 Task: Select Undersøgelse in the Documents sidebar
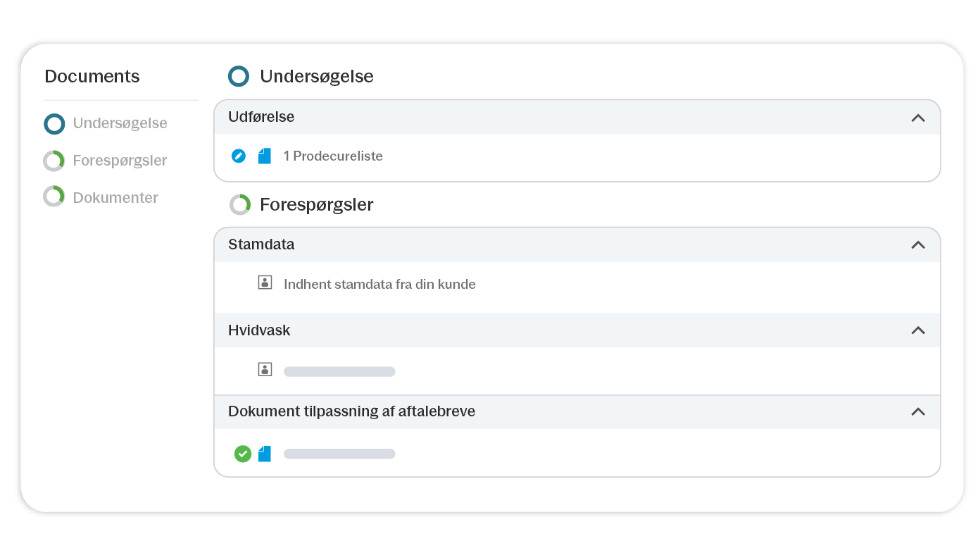120,123
